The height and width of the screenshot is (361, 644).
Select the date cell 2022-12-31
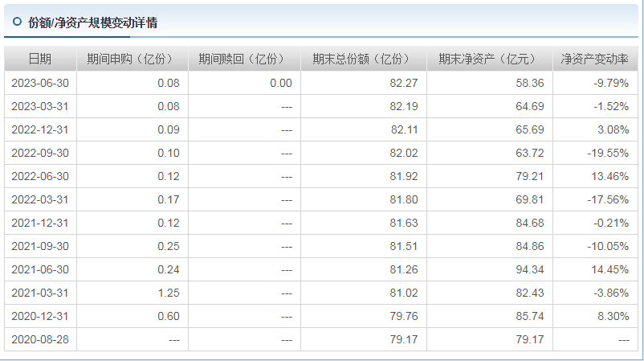coord(40,130)
